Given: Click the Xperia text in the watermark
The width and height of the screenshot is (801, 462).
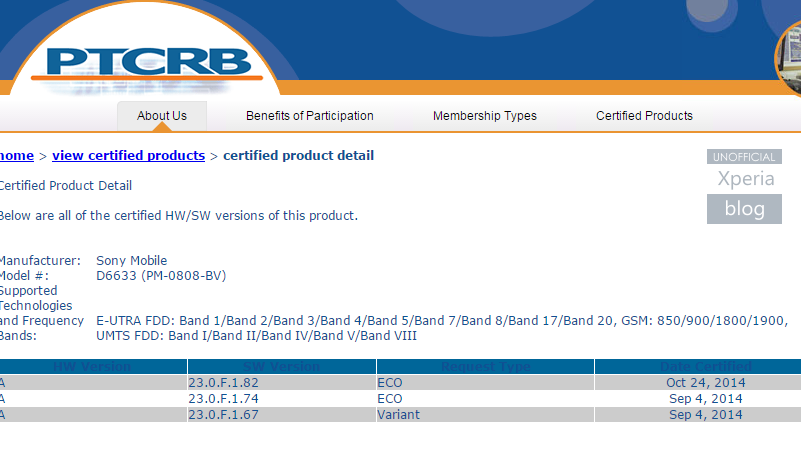Looking at the screenshot, I should point(745,180).
